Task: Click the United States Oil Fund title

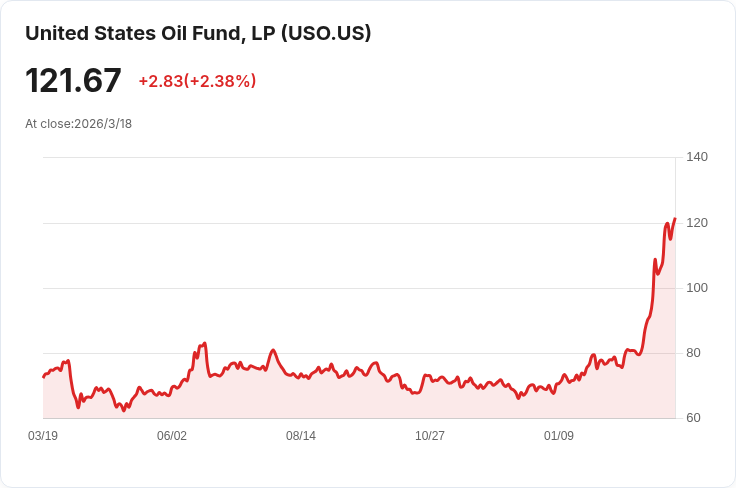Action: click(198, 34)
